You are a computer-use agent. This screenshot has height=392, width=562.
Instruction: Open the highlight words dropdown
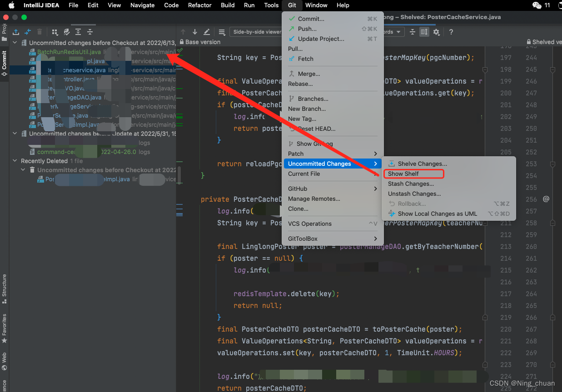tap(393, 32)
